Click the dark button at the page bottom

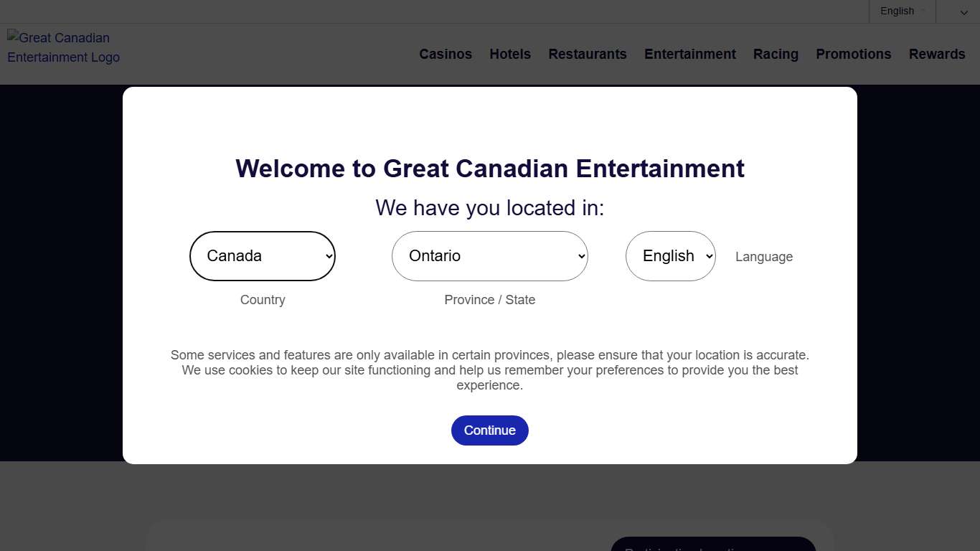[x=712, y=545]
